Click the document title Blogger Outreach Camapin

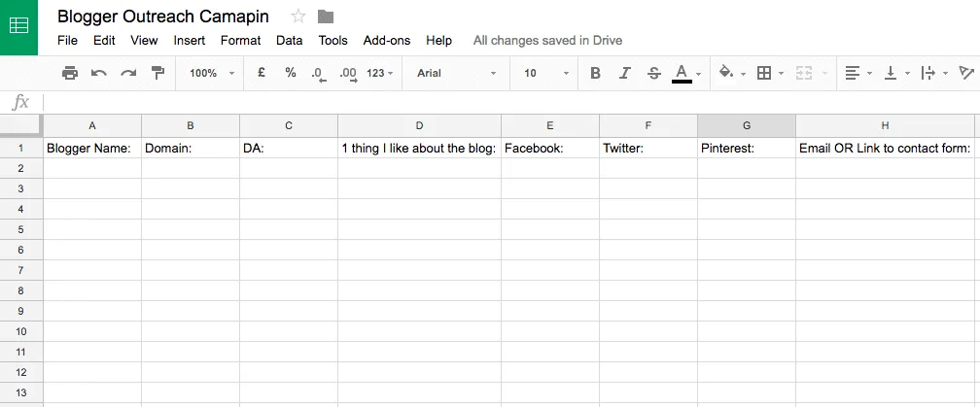(163, 17)
